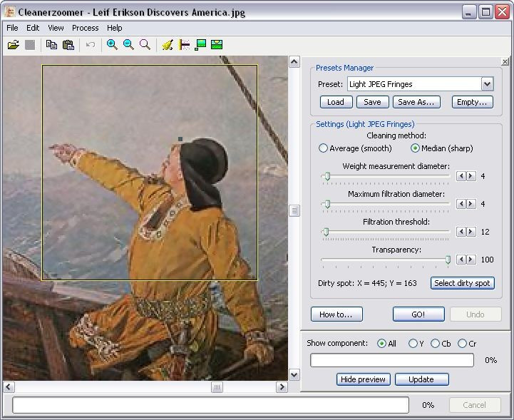This screenshot has width=514, height=420.
Task: Select Median (sharp) cleaning method
Action: click(x=442, y=148)
